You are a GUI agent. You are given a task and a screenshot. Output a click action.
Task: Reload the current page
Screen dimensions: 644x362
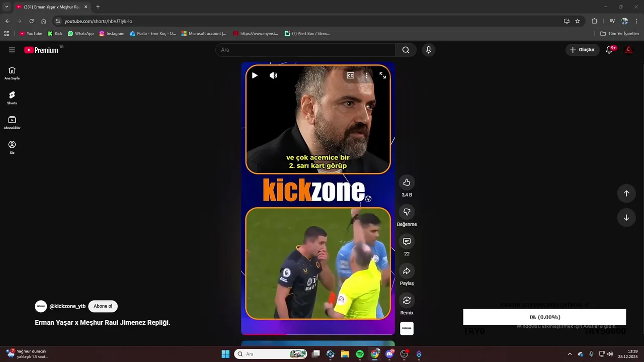point(31,21)
